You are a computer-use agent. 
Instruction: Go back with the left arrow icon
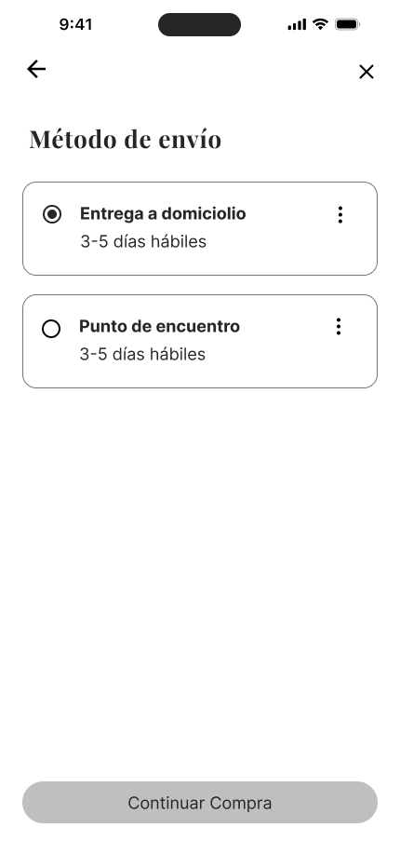(36, 69)
